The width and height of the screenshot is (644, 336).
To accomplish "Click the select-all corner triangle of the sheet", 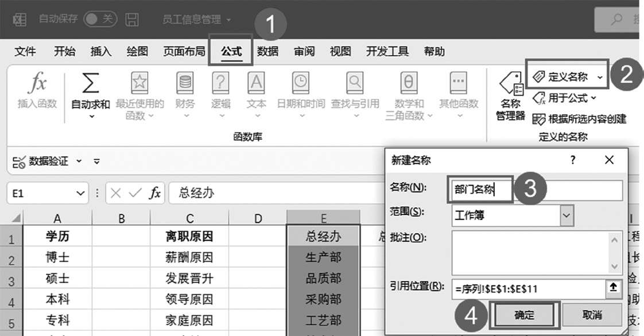I will [15, 217].
